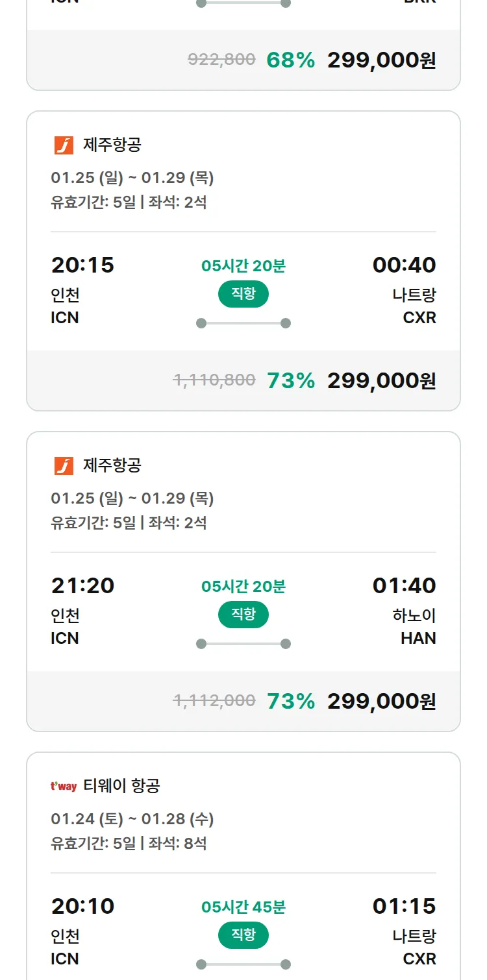Select the 299,000원 price for the 1,112,000 fare
This screenshot has height=980, width=487.
pyautogui.click(x=381, y=702)
